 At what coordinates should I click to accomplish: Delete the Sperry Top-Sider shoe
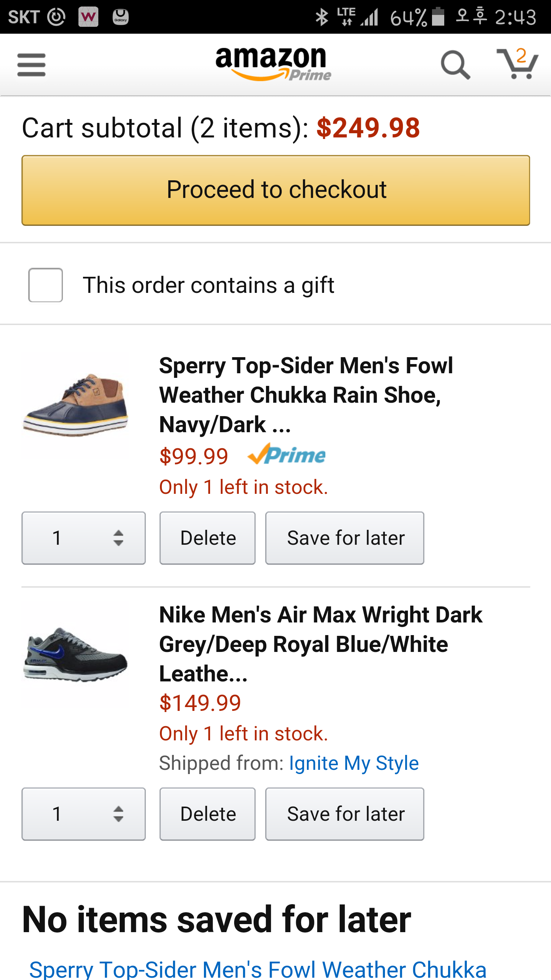point(207,538)
